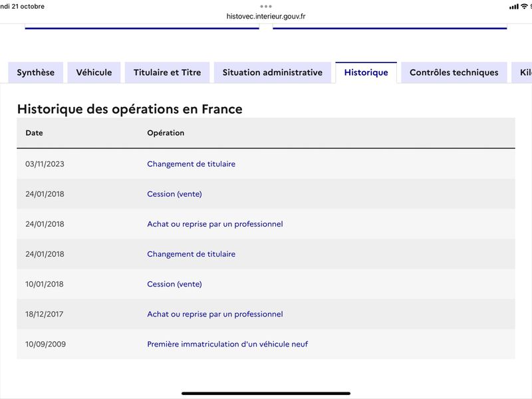Click the Opération column header

(166, 133)
